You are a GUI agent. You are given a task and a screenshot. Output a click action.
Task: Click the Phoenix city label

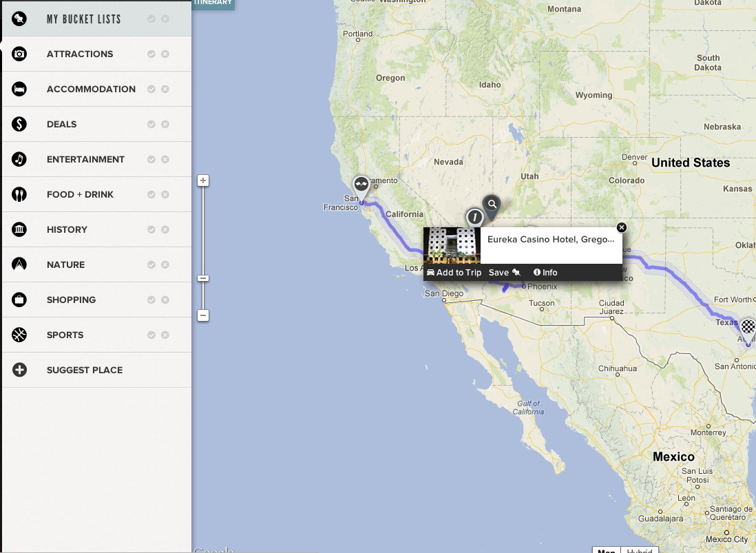[543, 286]
